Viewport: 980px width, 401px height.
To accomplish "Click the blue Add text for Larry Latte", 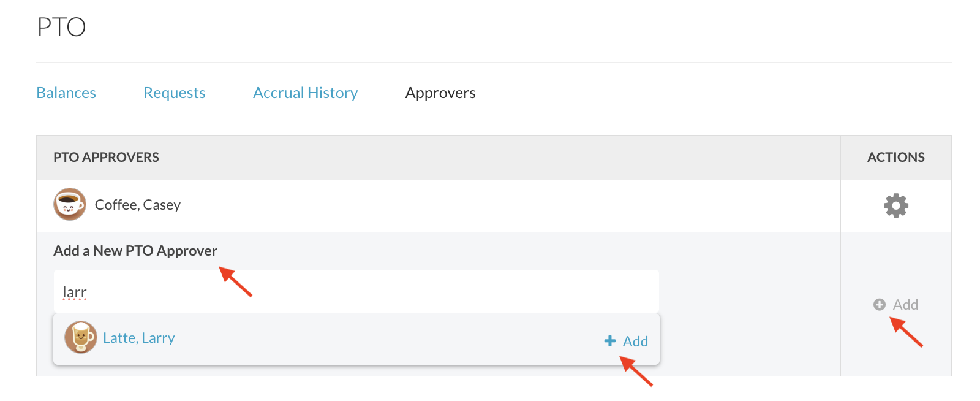I will (x=635, y=341).
